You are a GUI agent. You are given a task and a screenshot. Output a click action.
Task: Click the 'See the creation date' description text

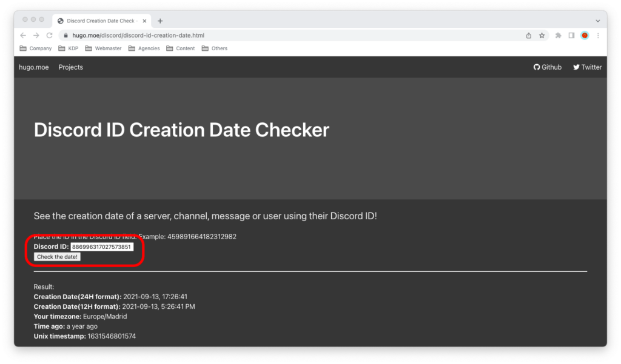[205, 216]
